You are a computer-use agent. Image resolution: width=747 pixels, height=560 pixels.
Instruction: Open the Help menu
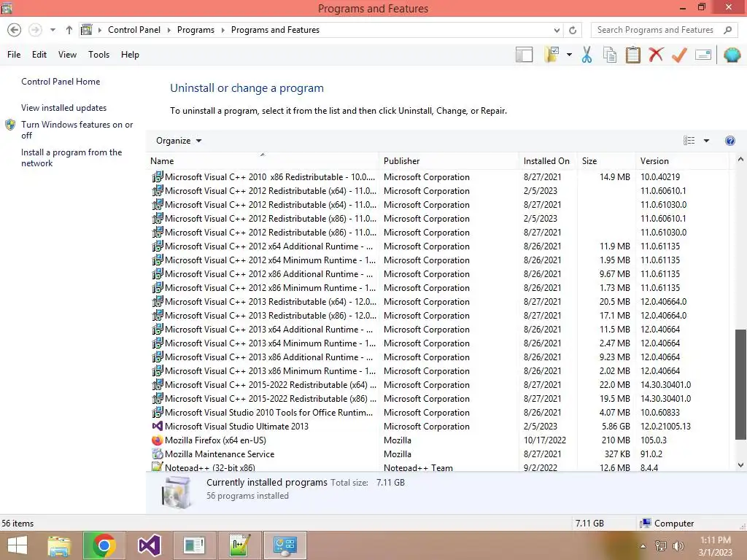pyautogui.click(x=130, y=55)
